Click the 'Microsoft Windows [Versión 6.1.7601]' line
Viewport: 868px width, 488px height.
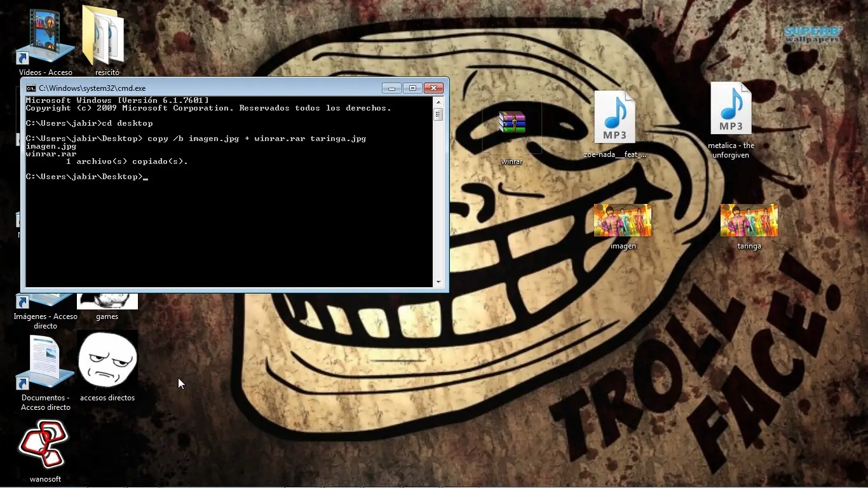pos(117,100)
